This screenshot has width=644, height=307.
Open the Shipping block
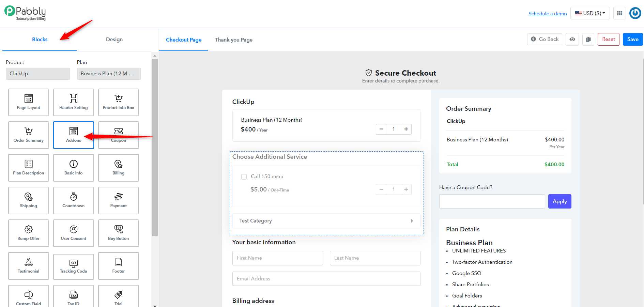29,200
